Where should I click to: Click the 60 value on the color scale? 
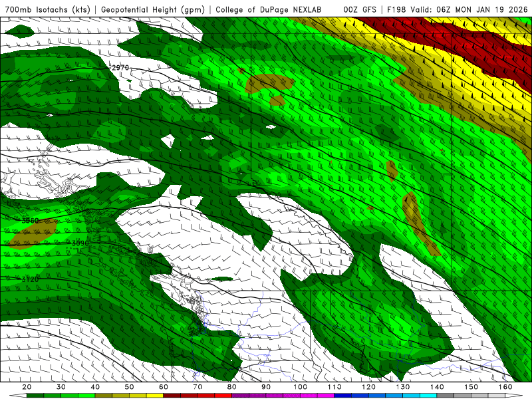[164, 387]
